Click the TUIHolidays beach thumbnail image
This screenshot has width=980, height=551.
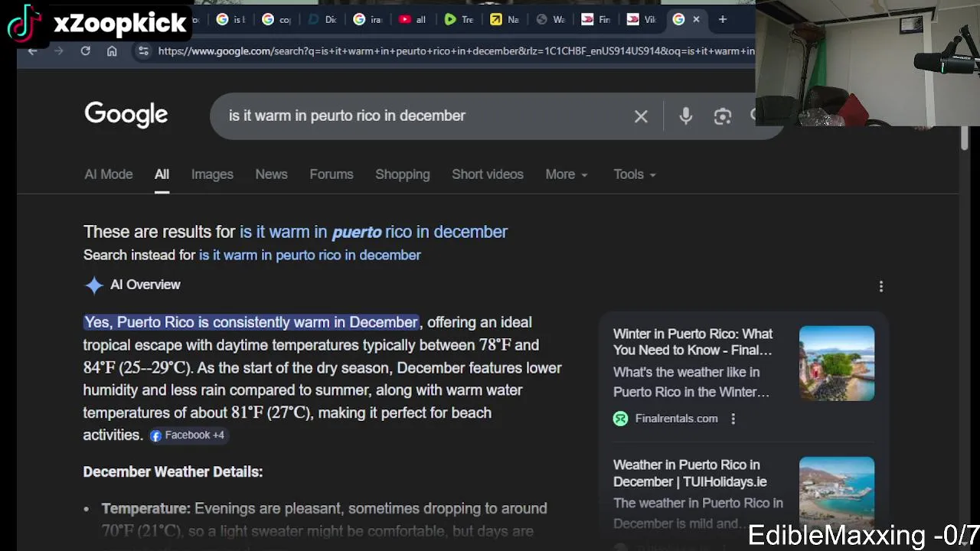click(836, 494)
